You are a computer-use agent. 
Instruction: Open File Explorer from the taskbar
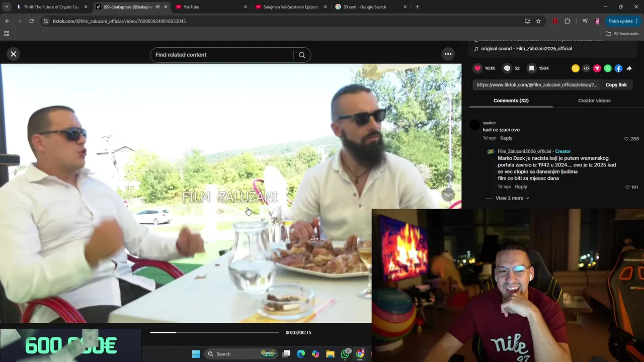330,354
